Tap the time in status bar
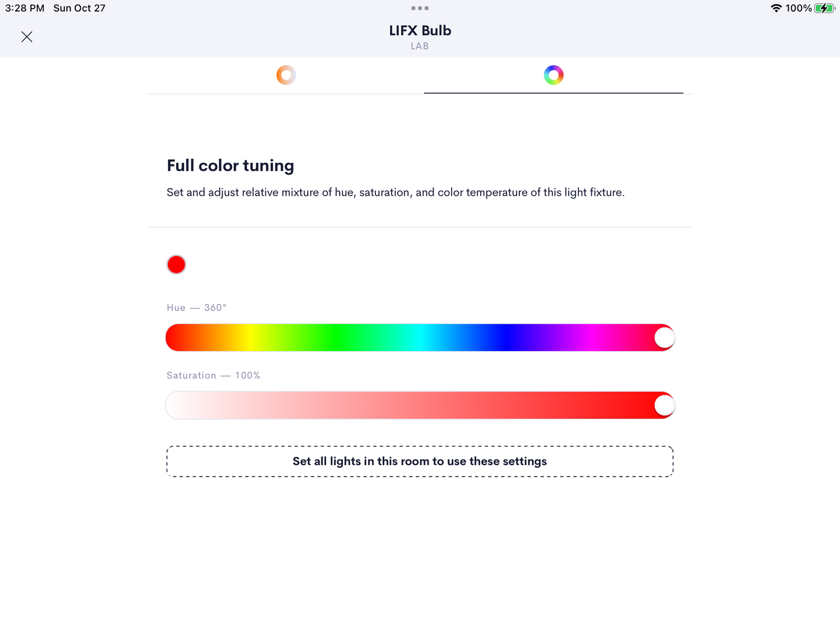Image resolution: width=840 pixels, height=630 pixels. [25, 8]
